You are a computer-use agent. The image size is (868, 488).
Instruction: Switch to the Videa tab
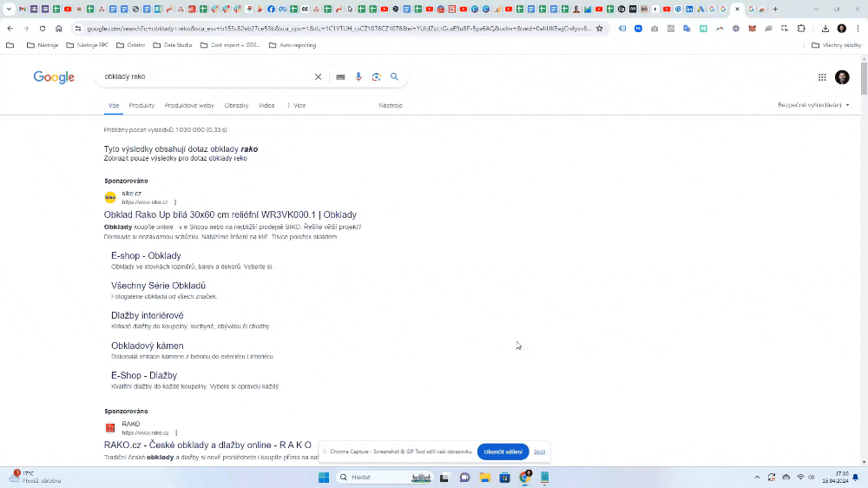click(x=266, y=105)
